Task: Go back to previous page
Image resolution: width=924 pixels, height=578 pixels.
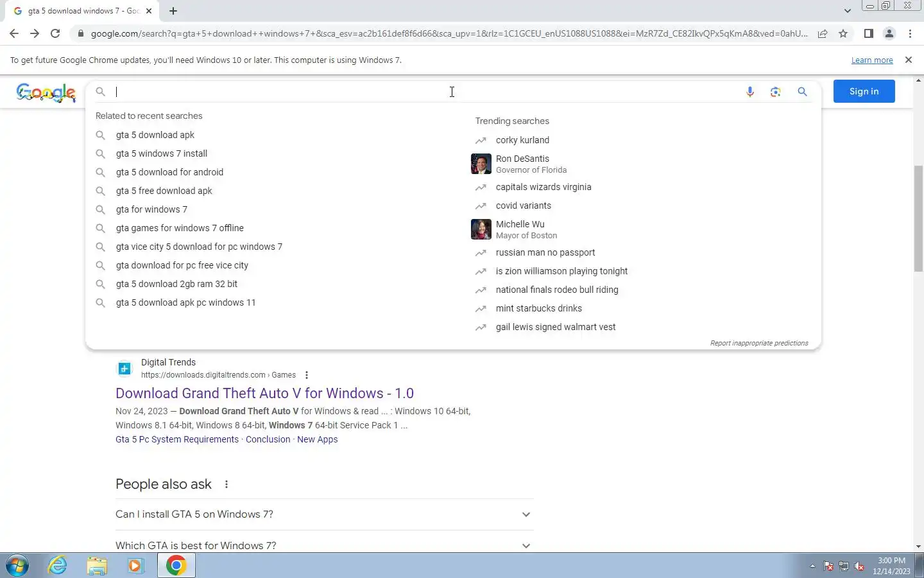Action: [x=14, y=33]
